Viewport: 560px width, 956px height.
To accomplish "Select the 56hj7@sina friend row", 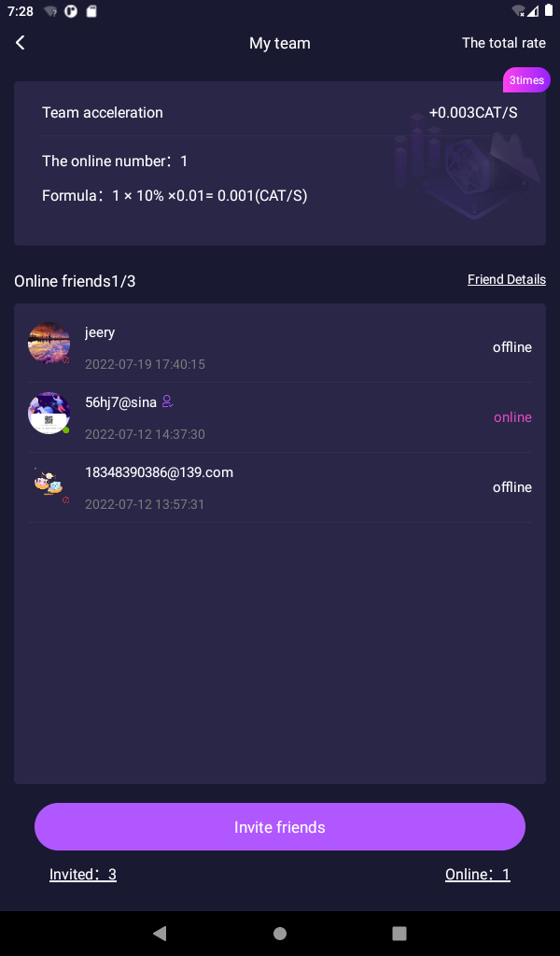I will tap(280, 417).
